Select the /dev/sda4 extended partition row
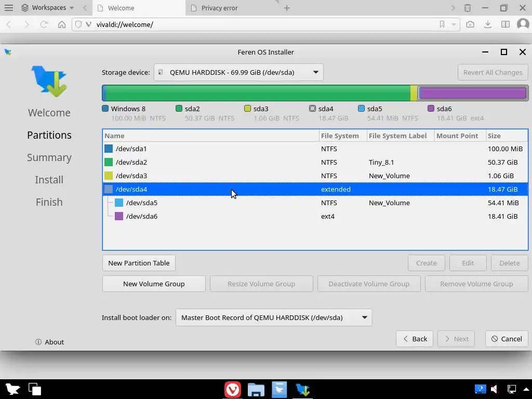This screenshot has height=399, width=532. coord(315,189)
